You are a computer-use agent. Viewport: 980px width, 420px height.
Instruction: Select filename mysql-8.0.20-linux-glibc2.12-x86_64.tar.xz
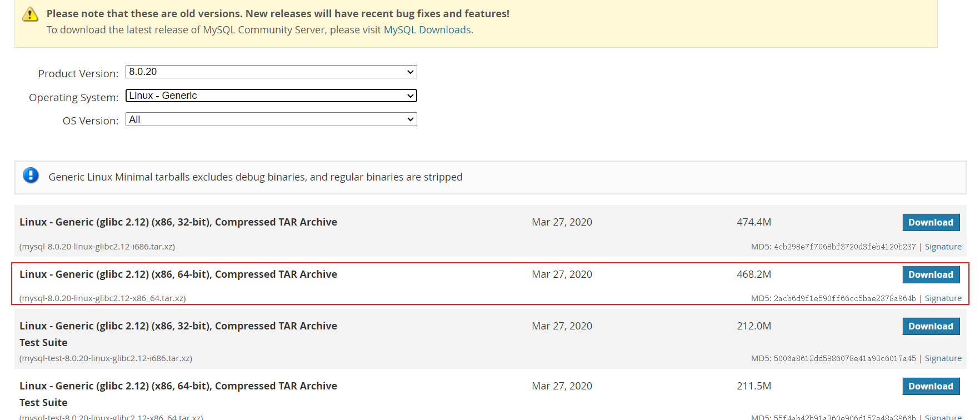(x=103, y=298)
